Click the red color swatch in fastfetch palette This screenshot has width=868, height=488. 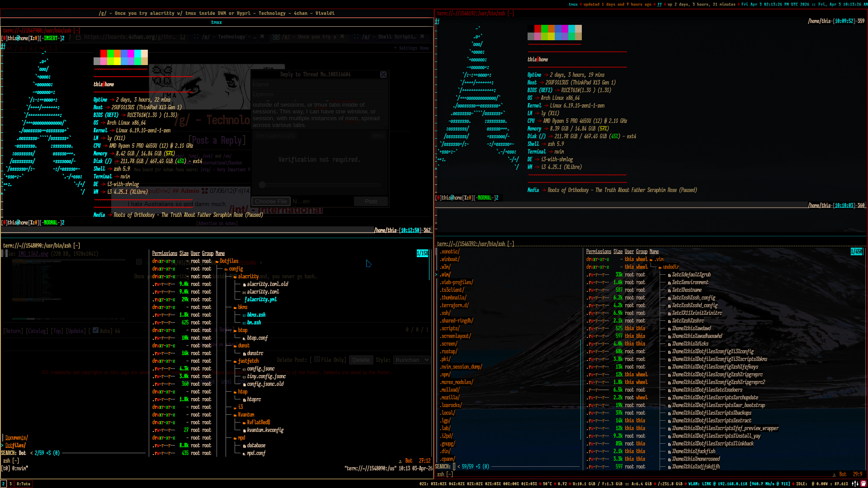pyautogui.click(x=104, y=54)
